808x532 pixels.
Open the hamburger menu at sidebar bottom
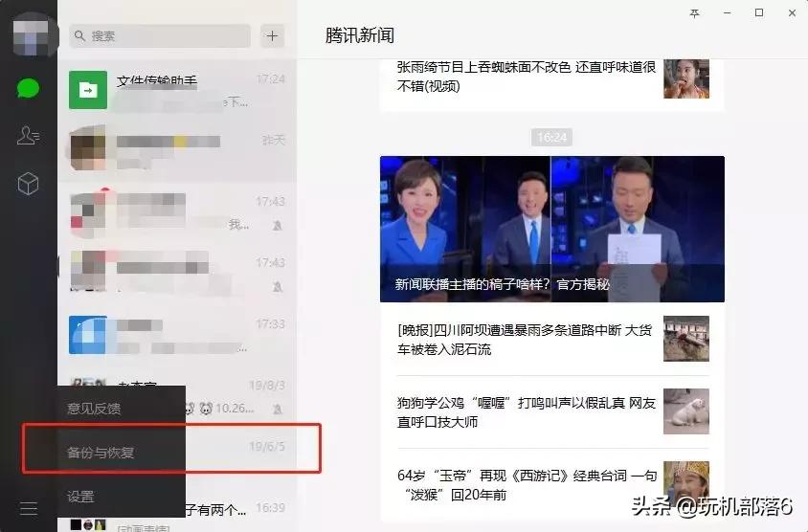point(29,508)
